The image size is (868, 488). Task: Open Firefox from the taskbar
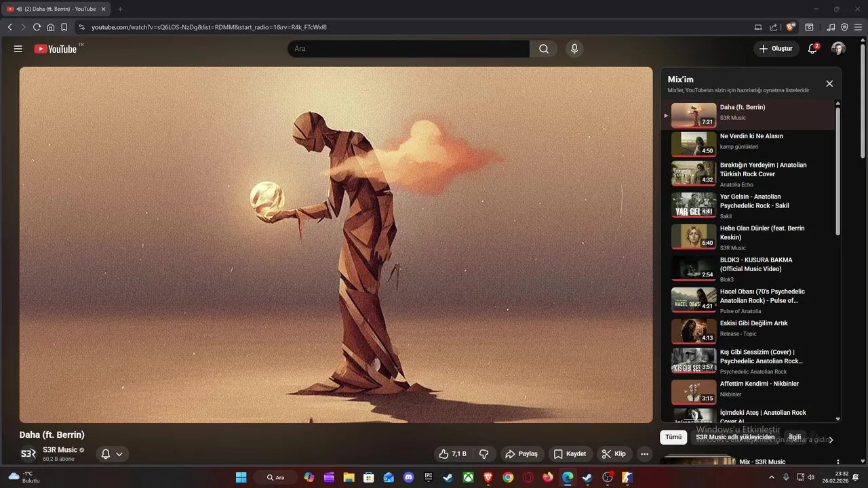click(x=548, y=477)
